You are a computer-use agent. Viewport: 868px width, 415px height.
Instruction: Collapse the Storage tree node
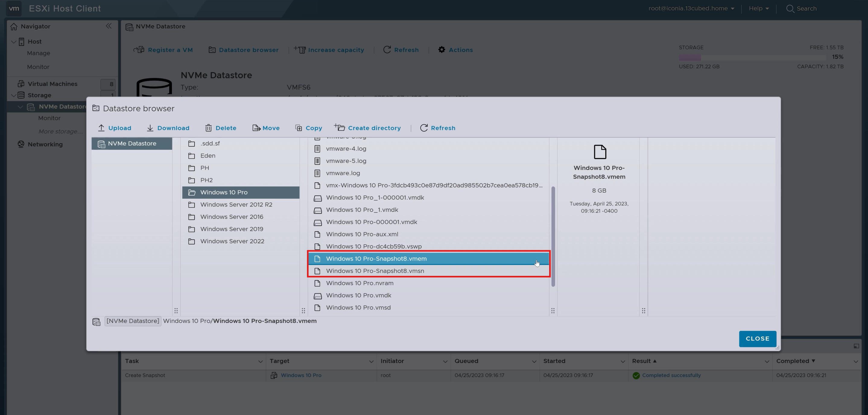coord(14,95)
